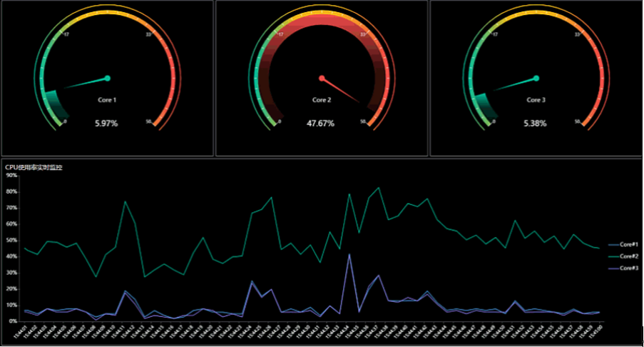Click the 20% y-axis label
This screenshot has width=644, height=347.
pos(12,289)
